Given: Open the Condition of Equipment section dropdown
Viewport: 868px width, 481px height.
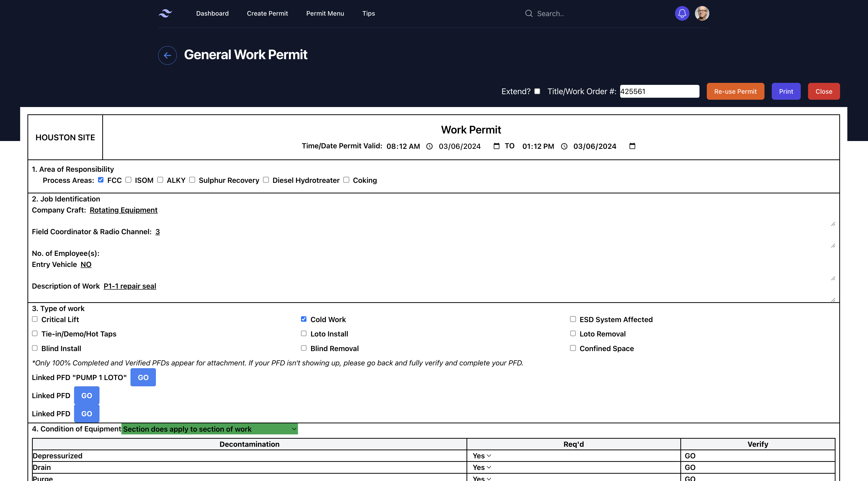Looking at the screenshot, I should pos(210,429).
